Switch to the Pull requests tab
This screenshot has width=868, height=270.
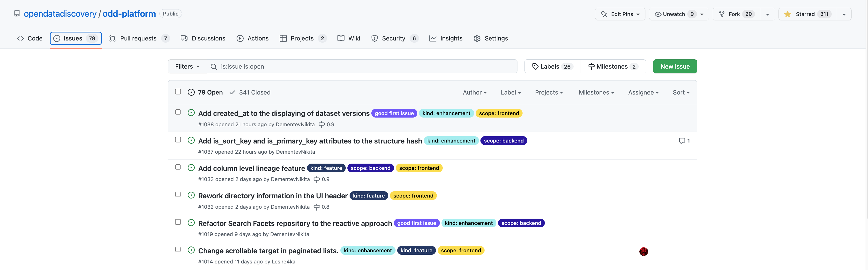click(138, 39)
